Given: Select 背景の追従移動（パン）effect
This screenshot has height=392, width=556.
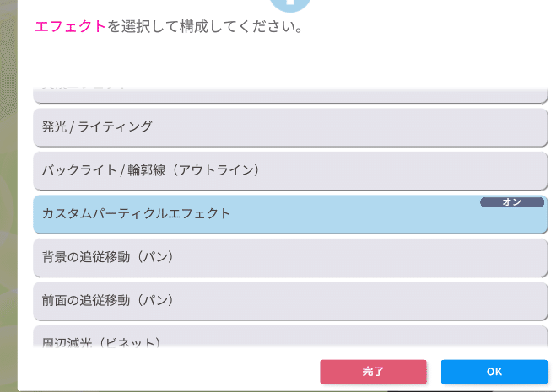Looking at the screenshot, I should coord(290,258).
